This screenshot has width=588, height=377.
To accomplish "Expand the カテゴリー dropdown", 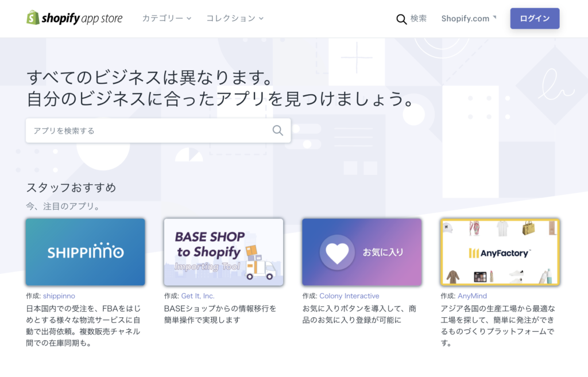I will (167, 18).
